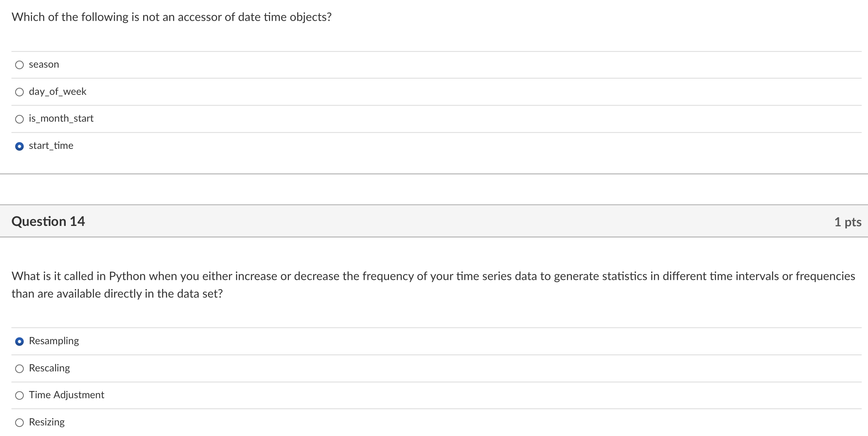Click the 'season' answer label text

click(44, 65)
